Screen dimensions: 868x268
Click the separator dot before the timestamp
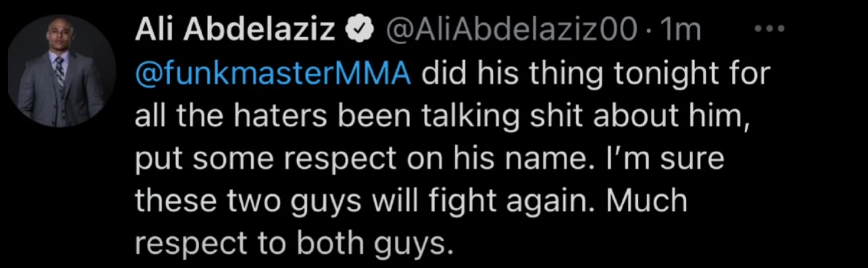coord(648,31)
